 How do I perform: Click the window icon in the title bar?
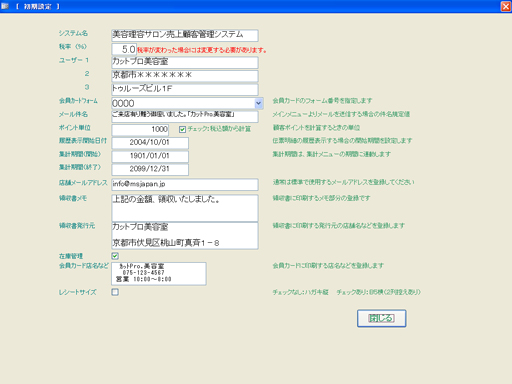(5, 6)
